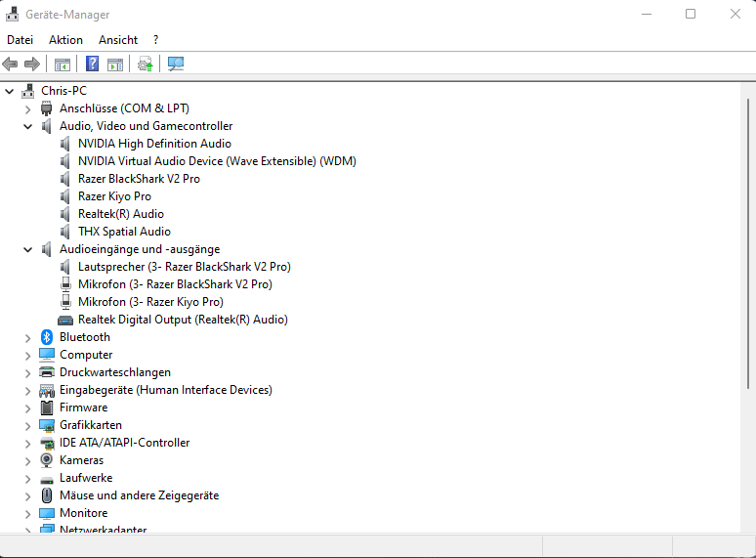Click the Forward arrow in the toolbar
Screen dimensions: 756x558
[x=32, y=64]
